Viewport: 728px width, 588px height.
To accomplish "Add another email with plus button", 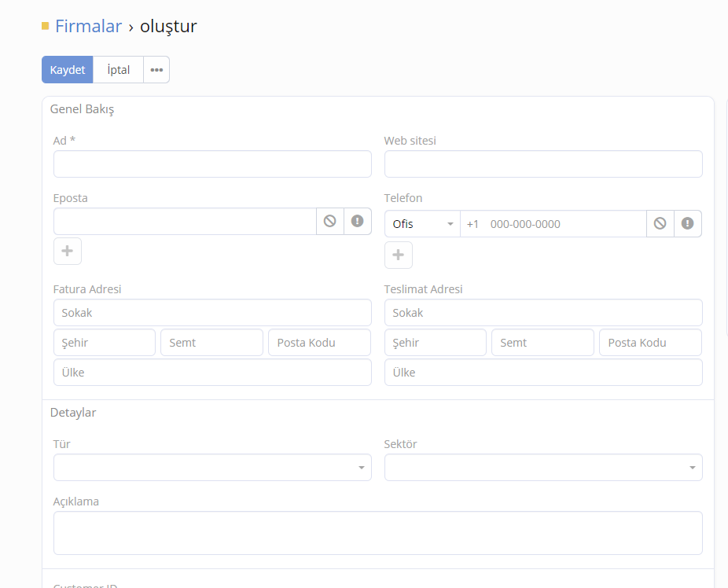I will click(68, 252).
